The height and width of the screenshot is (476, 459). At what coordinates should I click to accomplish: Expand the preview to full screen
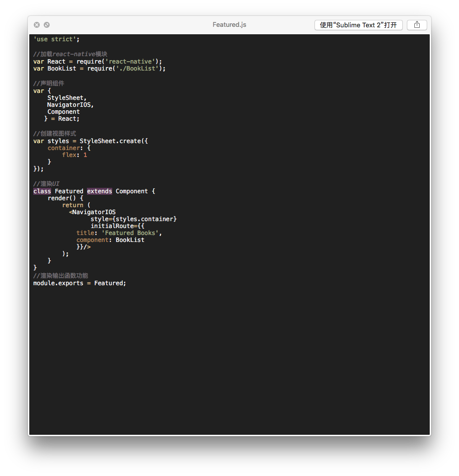[47, 25]
